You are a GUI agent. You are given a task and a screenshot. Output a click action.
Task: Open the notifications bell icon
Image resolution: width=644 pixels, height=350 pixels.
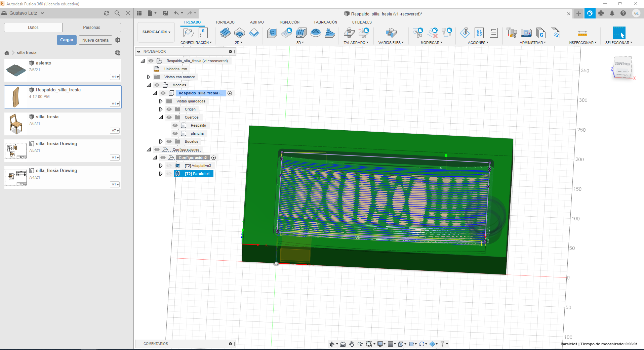(612, 13)
